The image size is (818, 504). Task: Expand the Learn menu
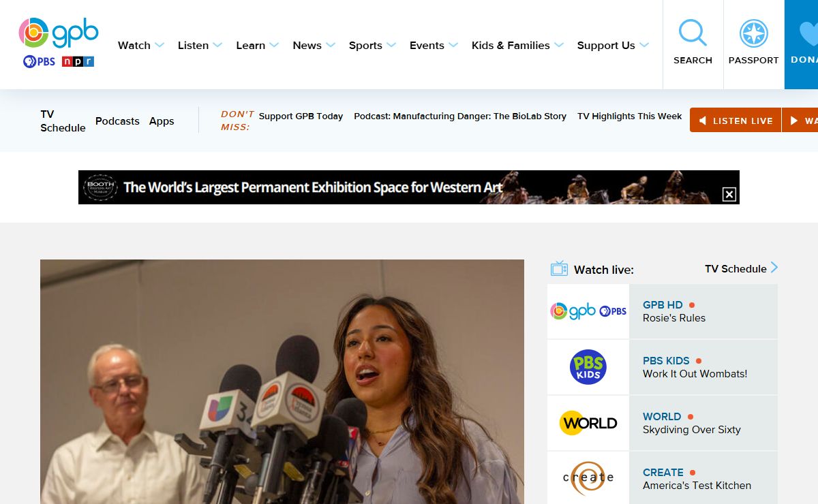point(258,46)
